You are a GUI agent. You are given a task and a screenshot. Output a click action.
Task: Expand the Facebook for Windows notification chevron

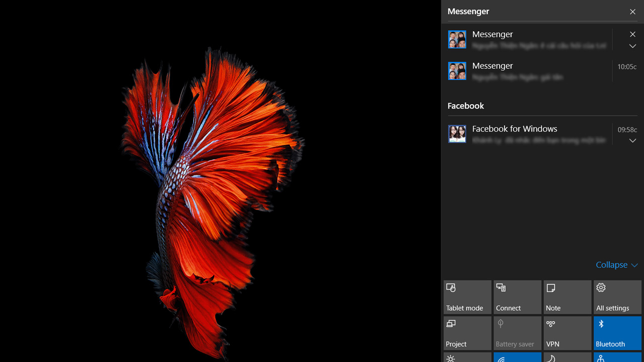[632, 141]
